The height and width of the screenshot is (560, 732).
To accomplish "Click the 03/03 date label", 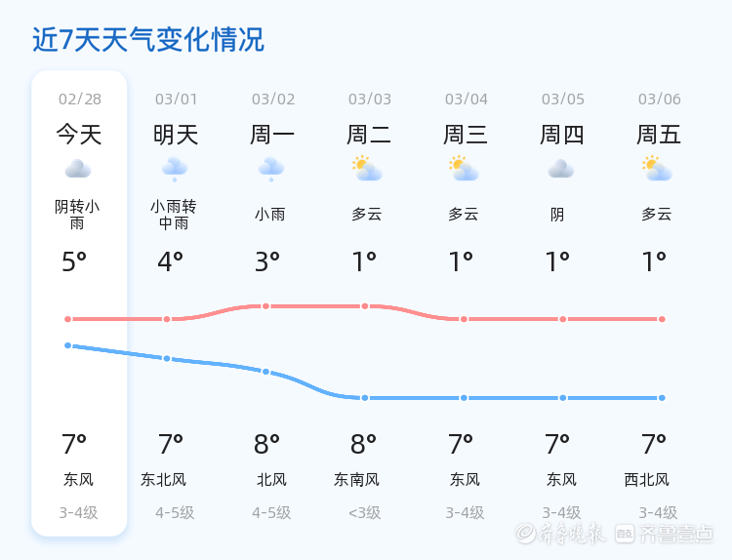I will pyautogui.click(x=370, y=100).
